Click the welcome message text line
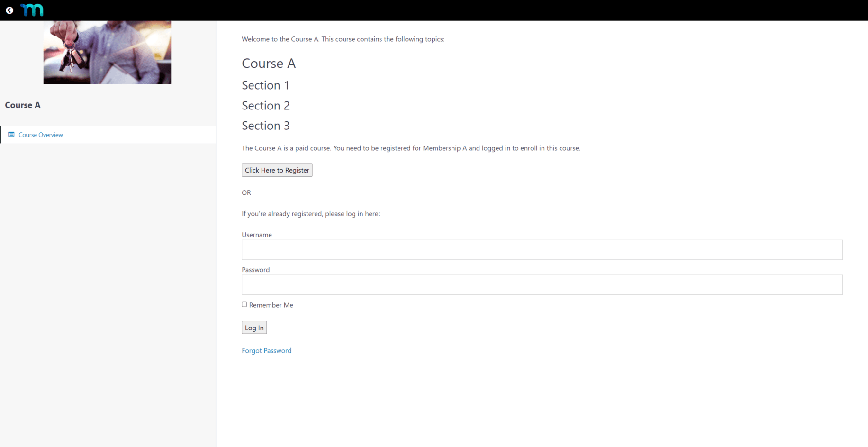The image size is (868, 447). coord(343,39)
